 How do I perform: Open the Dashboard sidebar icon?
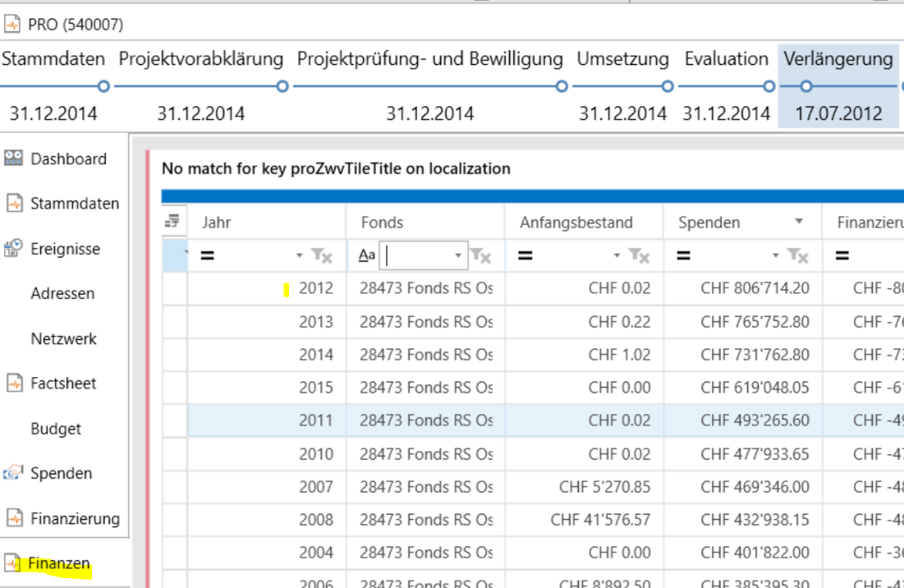(14, 158)
